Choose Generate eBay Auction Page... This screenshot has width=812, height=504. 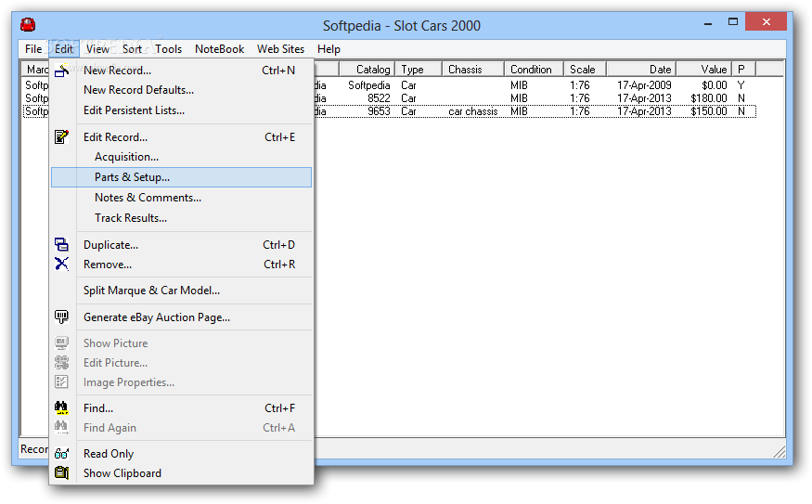(181, 317)
